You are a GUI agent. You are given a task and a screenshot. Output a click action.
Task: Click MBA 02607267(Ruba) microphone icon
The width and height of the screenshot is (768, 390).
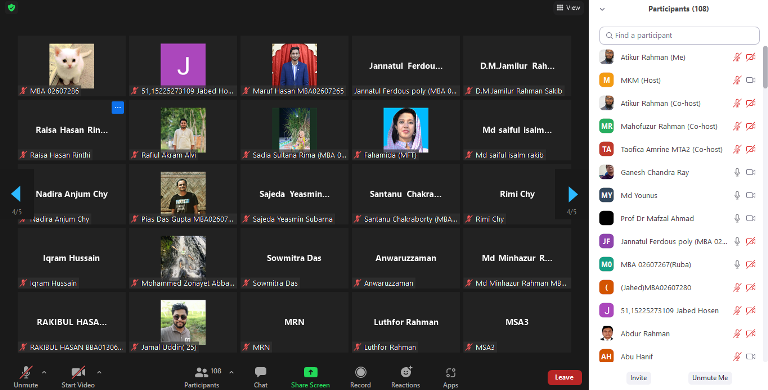(x=737, y=265)
